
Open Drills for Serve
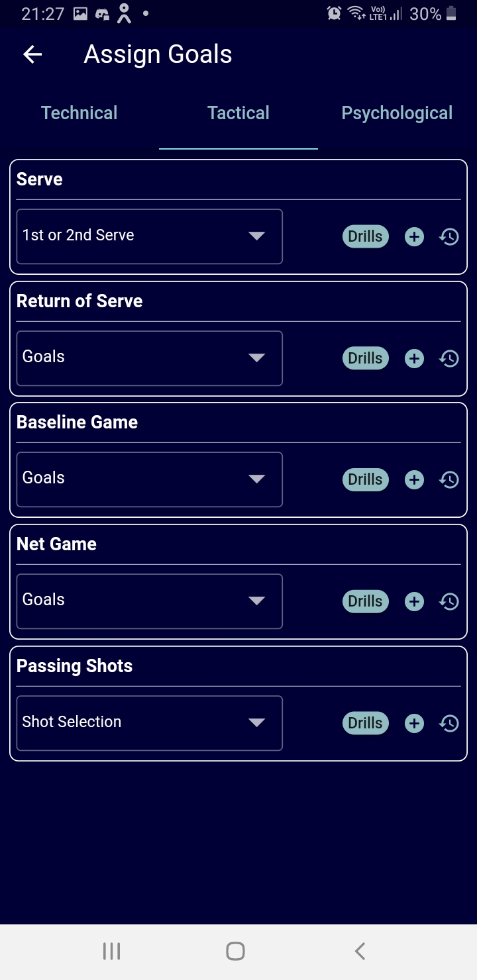365,236
